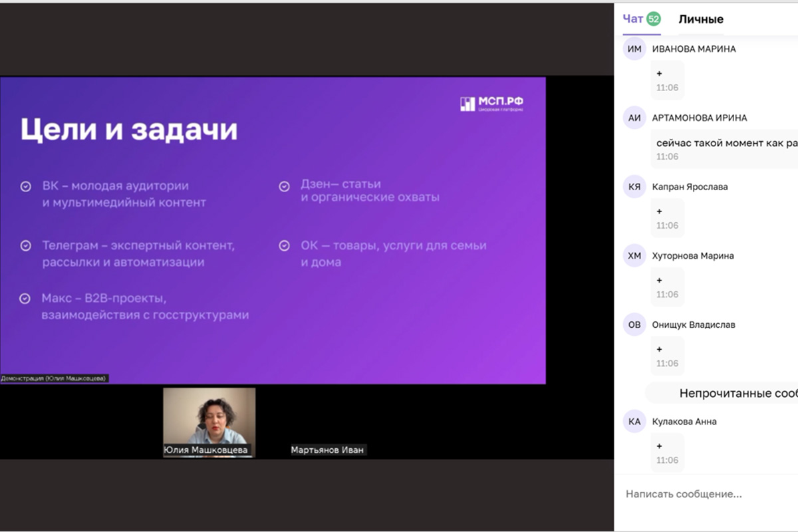Click the slide title Цели и задачи

click(x=129, y=129)
